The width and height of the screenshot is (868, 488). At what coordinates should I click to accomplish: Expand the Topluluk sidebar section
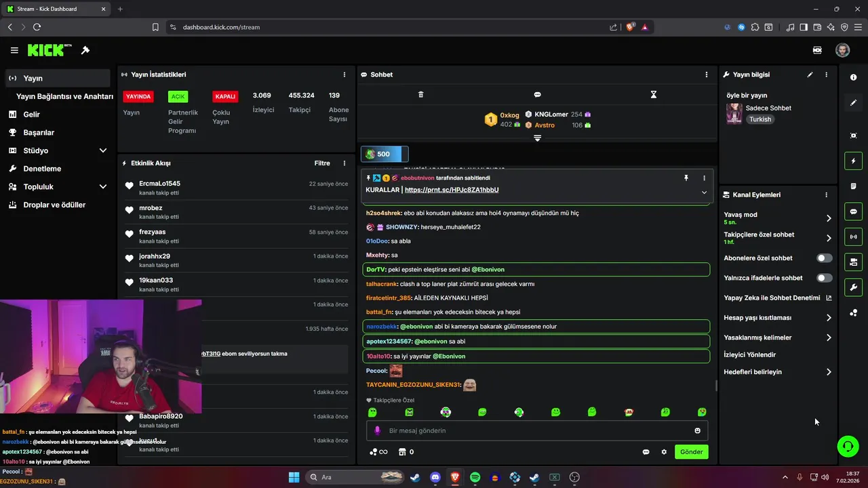103,186
